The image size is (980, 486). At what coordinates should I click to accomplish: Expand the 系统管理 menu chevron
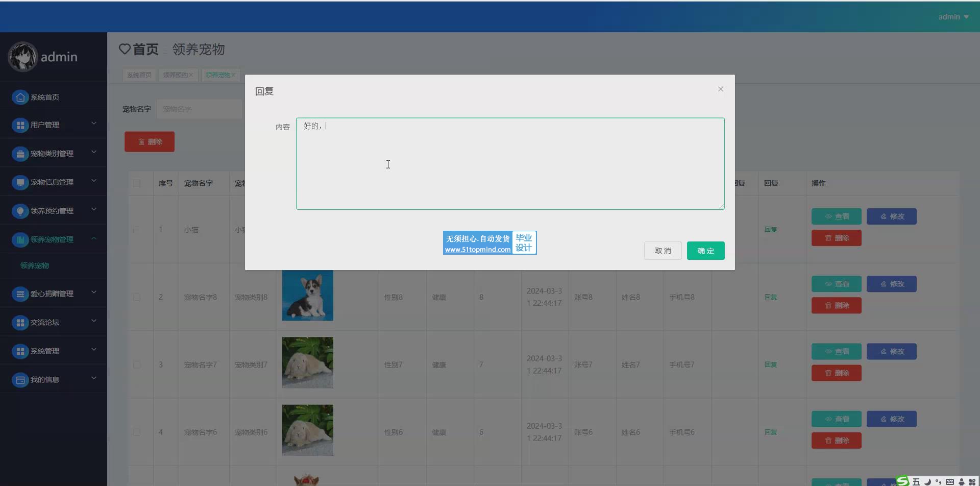(94, 349)
